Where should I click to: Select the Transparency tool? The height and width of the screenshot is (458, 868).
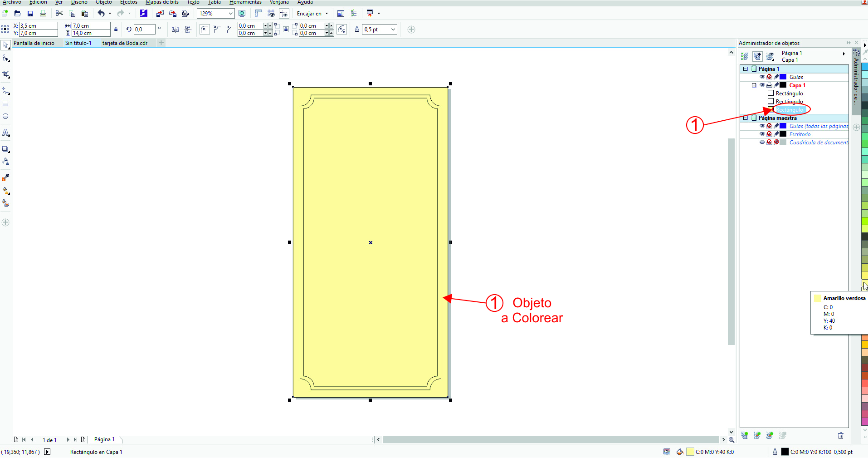pyautogui.click(x=5, y=161)
